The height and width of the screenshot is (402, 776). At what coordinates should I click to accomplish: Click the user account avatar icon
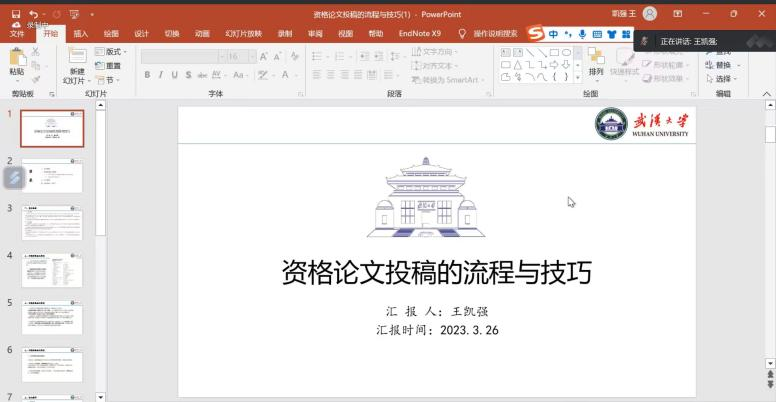tap(650, 14)
